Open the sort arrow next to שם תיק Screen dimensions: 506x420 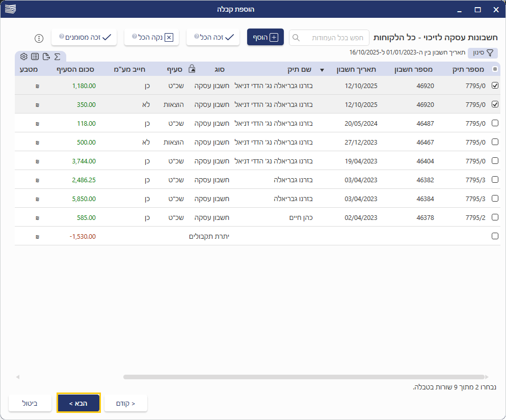tap(322, 70)
